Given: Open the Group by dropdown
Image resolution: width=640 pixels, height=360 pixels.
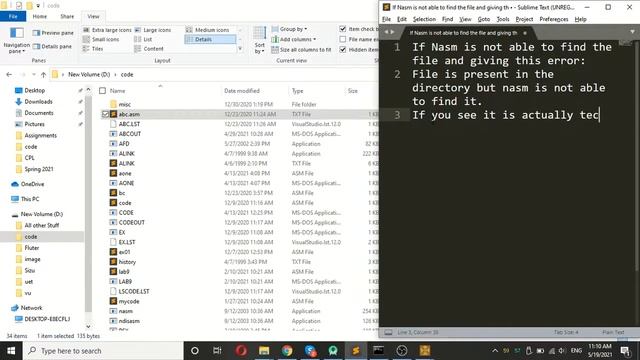Looking at the screenshot, I should tap(289, 29).
